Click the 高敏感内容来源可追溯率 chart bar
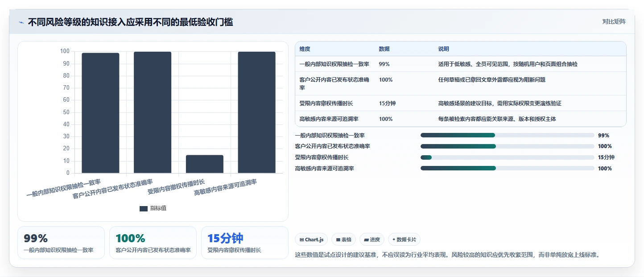This screenshot has height=277, width=644. point(256,112)
